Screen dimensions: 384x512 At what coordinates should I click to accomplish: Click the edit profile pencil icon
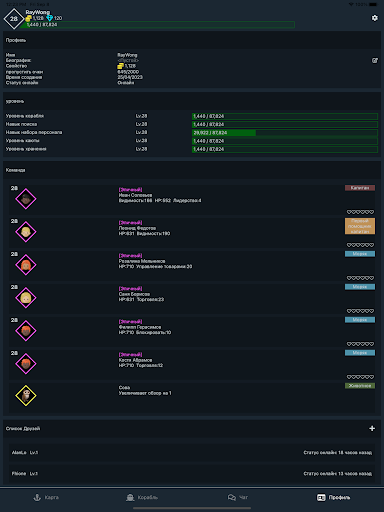(375, 60)
